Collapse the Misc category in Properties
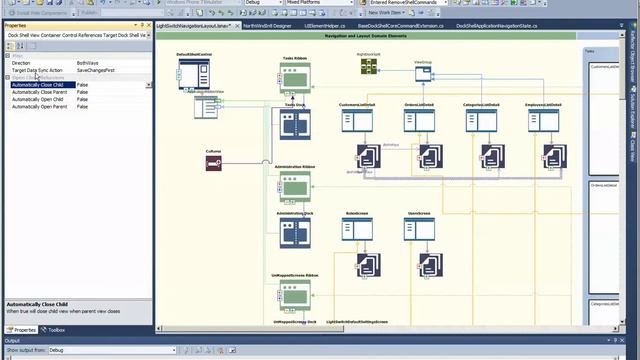This screenshot has height=360, width=640. (x=8, y=56)
